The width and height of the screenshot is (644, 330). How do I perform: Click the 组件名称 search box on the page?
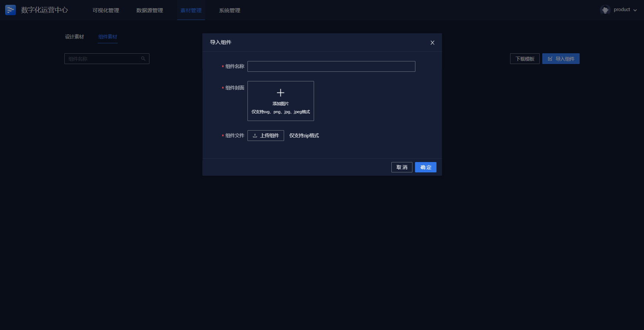[x=103, y=59]
